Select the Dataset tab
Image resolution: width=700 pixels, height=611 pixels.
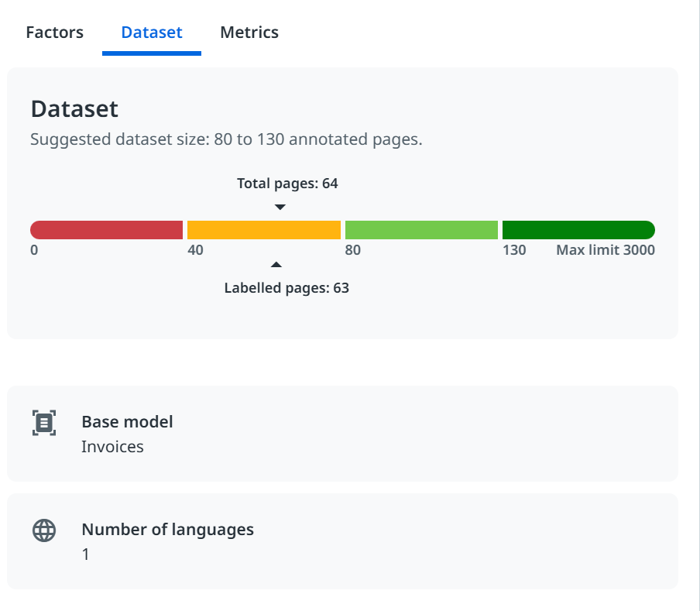click(x=152, y=33)
